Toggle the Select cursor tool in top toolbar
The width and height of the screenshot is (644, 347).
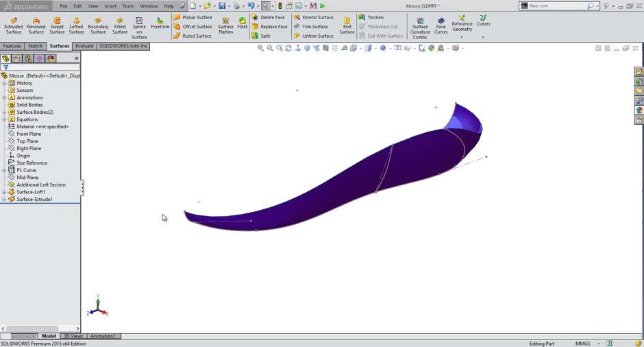(x=265, y=6)
